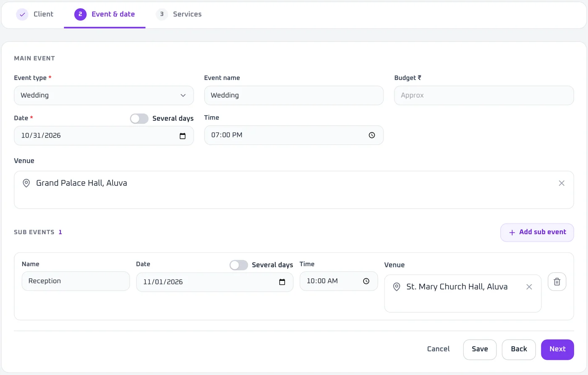This screenshot has width=588, height=375.
Task: Open the Reception date calendar picker
Action: point(282,282)
